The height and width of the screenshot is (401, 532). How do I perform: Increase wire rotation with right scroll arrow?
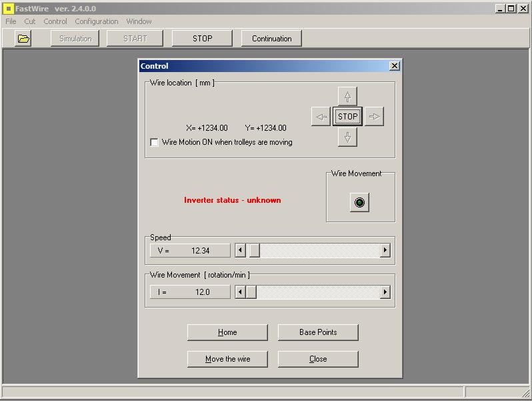tap(385, 292)
